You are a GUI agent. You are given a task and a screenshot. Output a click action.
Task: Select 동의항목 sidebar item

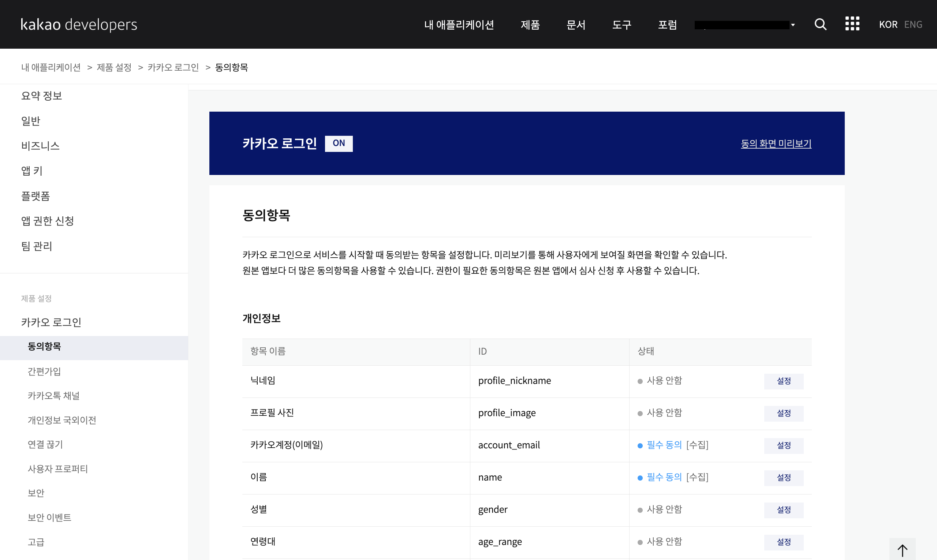pos(94,348)
